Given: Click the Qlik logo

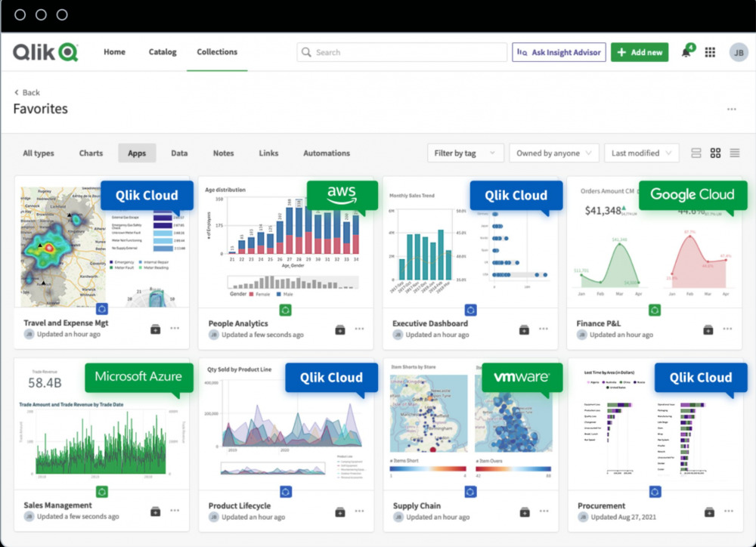Looking at the screenshot, I should pyautogui.click(x=45, y=52).
